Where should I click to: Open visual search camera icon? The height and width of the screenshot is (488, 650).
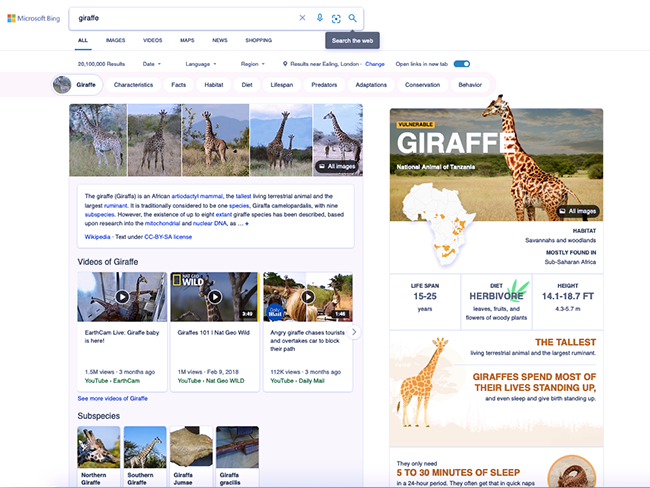336,18
